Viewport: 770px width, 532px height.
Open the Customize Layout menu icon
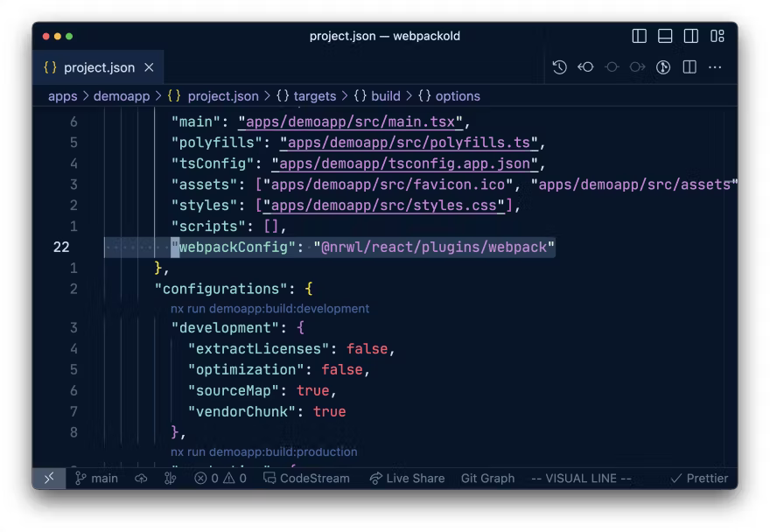(717, 36)
